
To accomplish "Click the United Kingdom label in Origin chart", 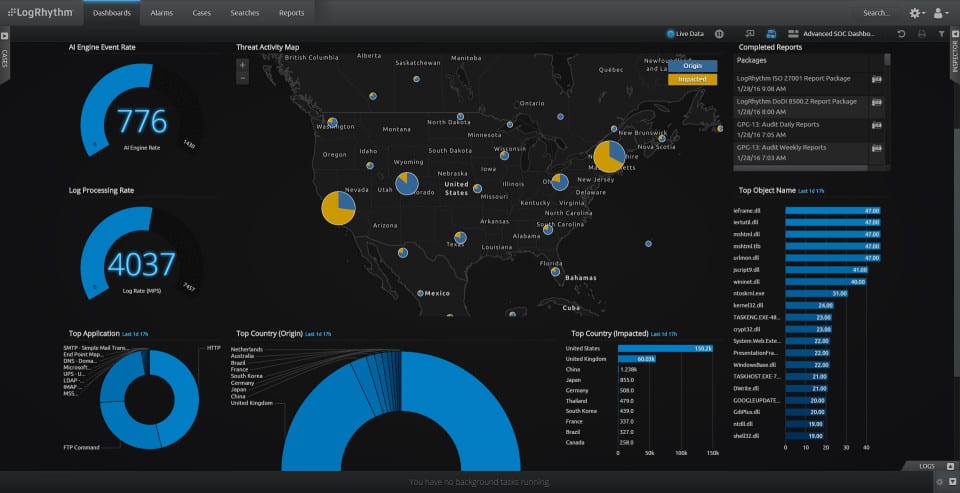I will click(x=251, y=404).
